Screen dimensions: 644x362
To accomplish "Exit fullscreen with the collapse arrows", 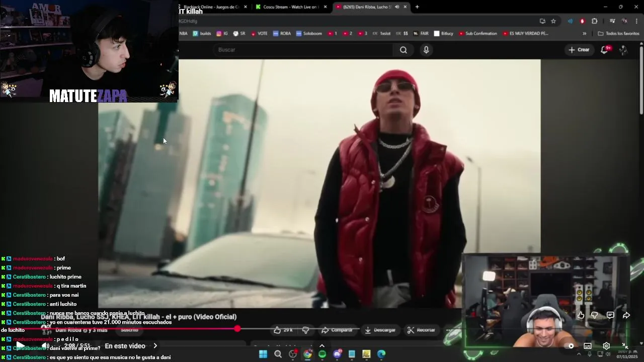I will click(x=624, y=346).
